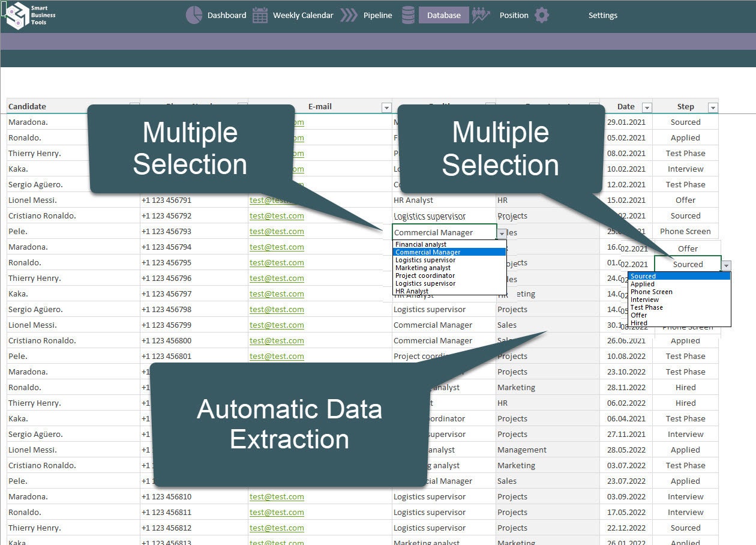
Task: Select HR department cell in the 06.02.2022 row
Action: tap(548, 403)
